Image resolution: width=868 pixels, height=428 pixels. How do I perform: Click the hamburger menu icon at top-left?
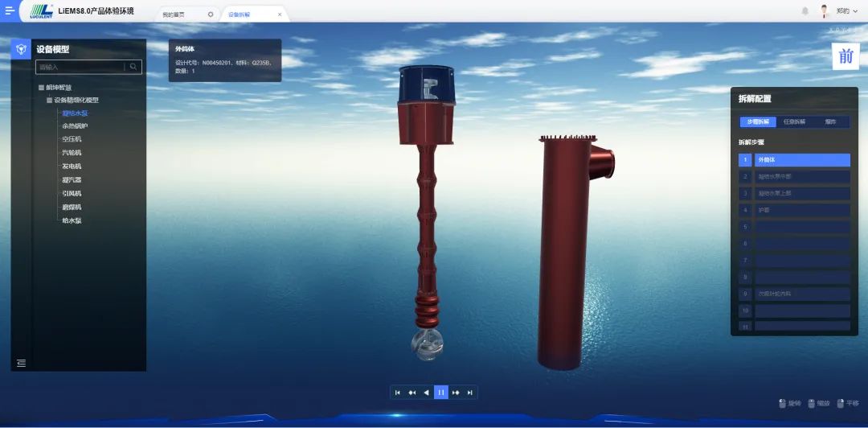pos(10,11)
